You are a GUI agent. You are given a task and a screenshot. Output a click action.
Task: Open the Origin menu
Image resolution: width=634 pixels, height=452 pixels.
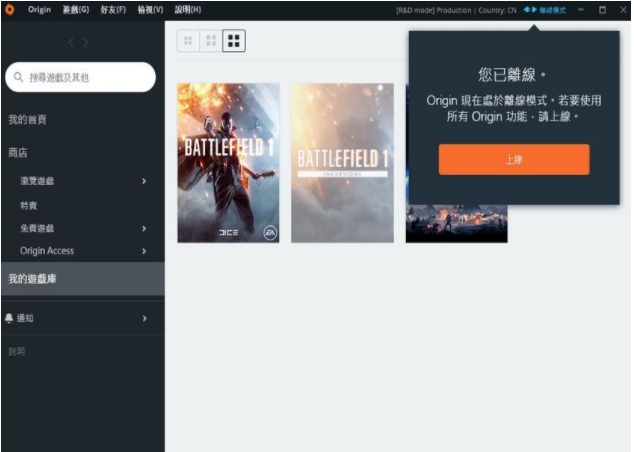(39, 10)
